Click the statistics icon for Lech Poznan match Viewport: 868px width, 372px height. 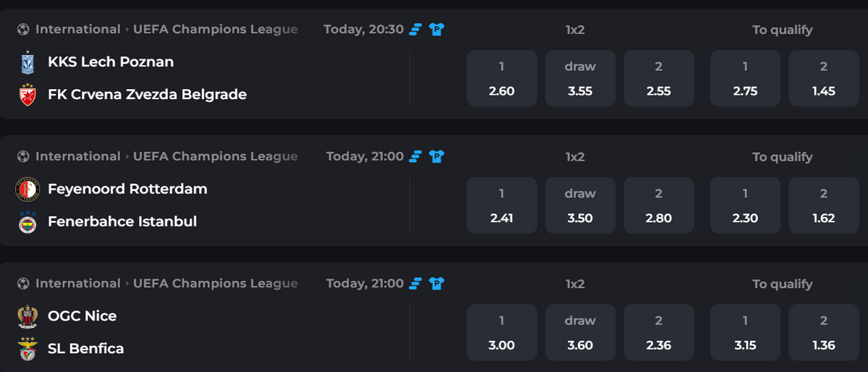[x=416, y=30]
